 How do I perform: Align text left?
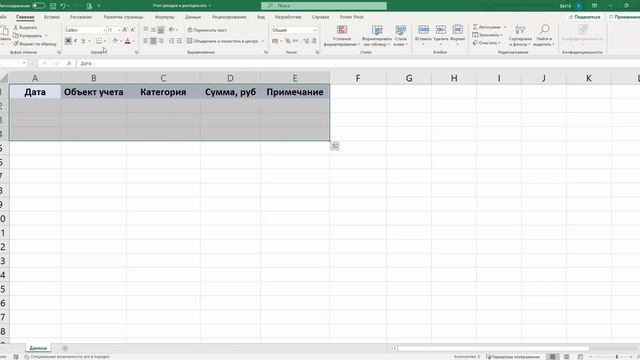146,41
